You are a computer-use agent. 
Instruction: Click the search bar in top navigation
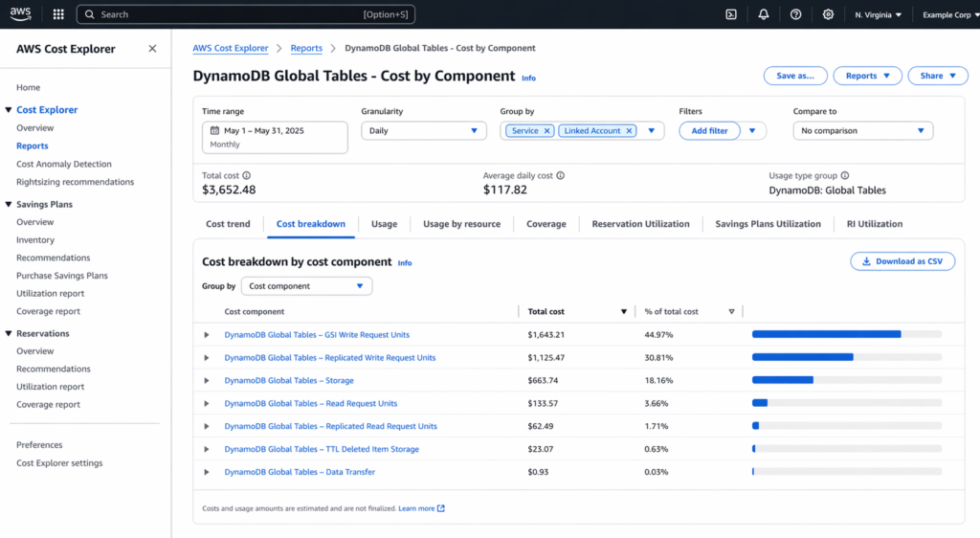tap(246, 14)
